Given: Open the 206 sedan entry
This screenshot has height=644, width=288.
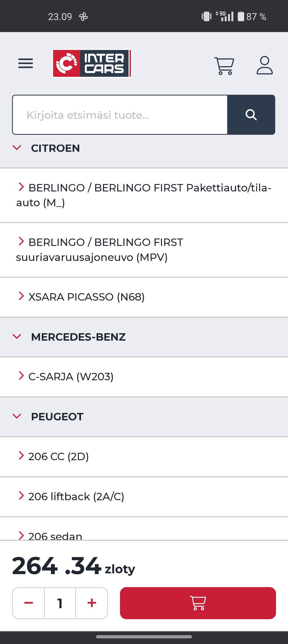Looking at the screenshot, I should point(55,535).
